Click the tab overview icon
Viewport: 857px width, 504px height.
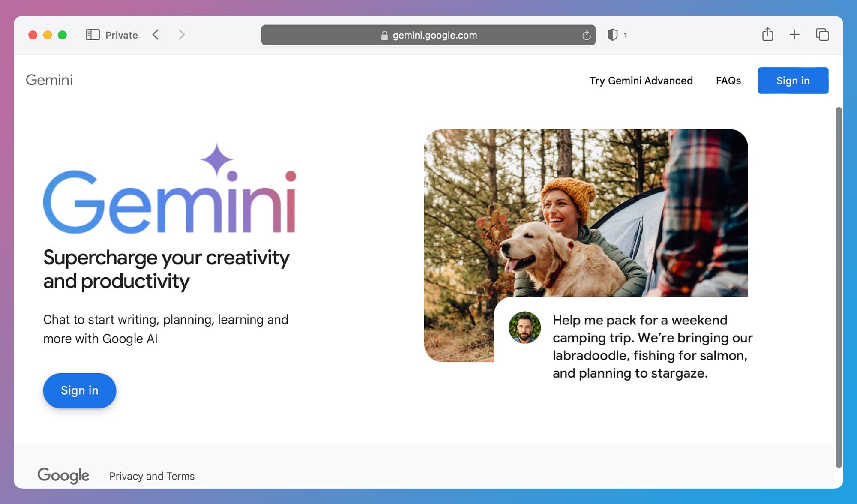(x=822, y=35)
